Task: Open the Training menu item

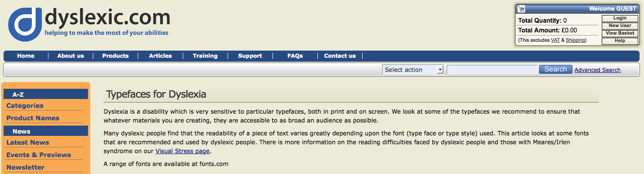Action: click(x=205, y=56)
